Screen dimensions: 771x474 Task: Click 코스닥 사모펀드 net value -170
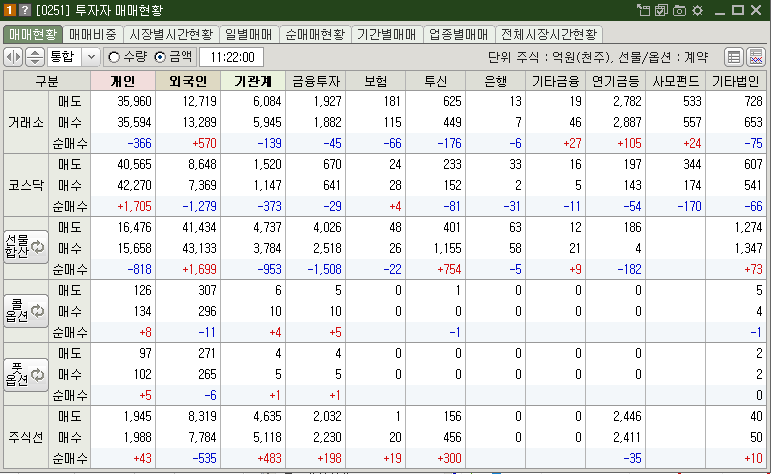tap(689, 207)
